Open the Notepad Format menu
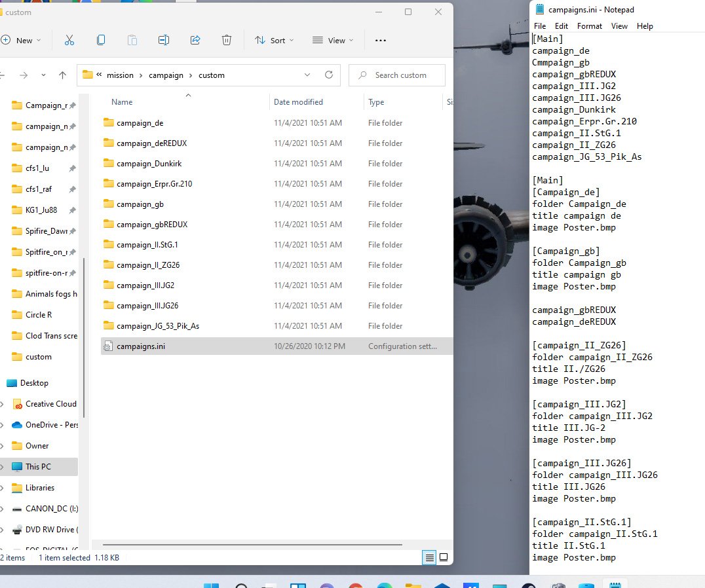Viewport: 705px width, 588px height. click(590, 26)
